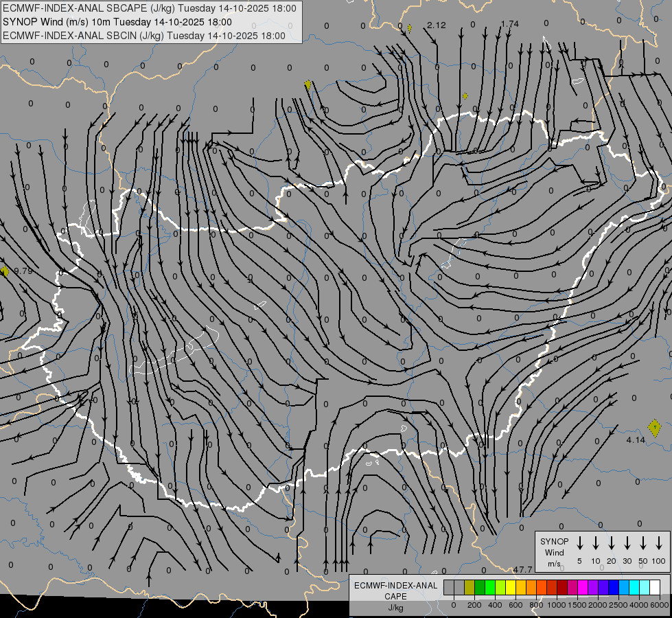Image resolution: width=672 pixels, height=618 pixels.
Task: Pick the bright green CAPE legend swatch
Action: click(x=490, y=587)
